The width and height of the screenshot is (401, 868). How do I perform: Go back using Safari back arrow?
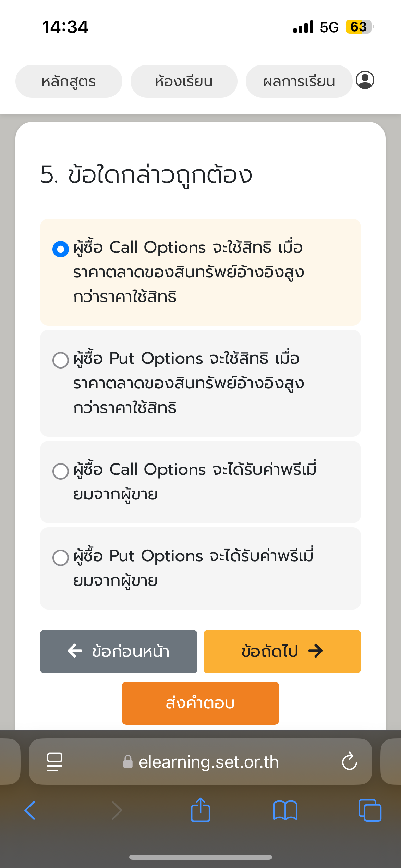pyautogui.click(x=30, y=810)
